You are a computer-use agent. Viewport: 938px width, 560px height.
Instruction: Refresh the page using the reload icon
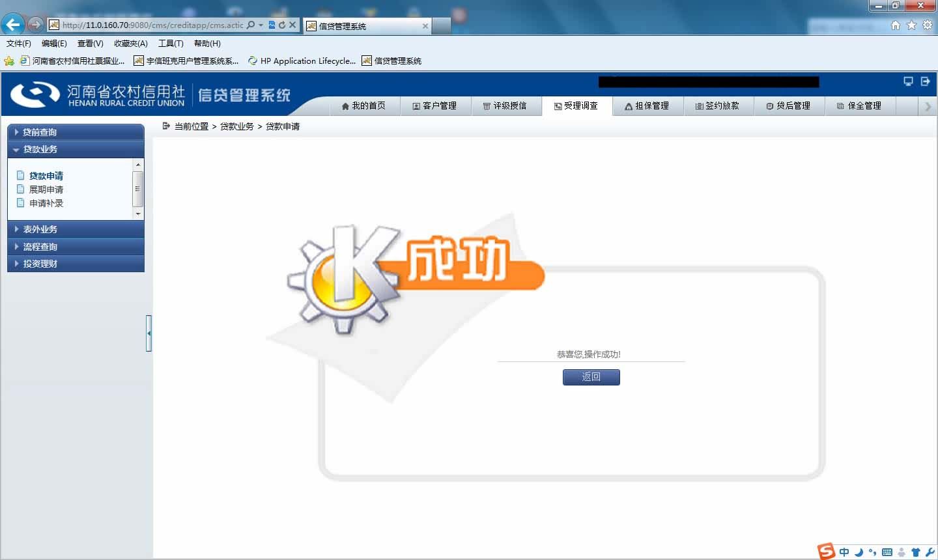[282, 25]
